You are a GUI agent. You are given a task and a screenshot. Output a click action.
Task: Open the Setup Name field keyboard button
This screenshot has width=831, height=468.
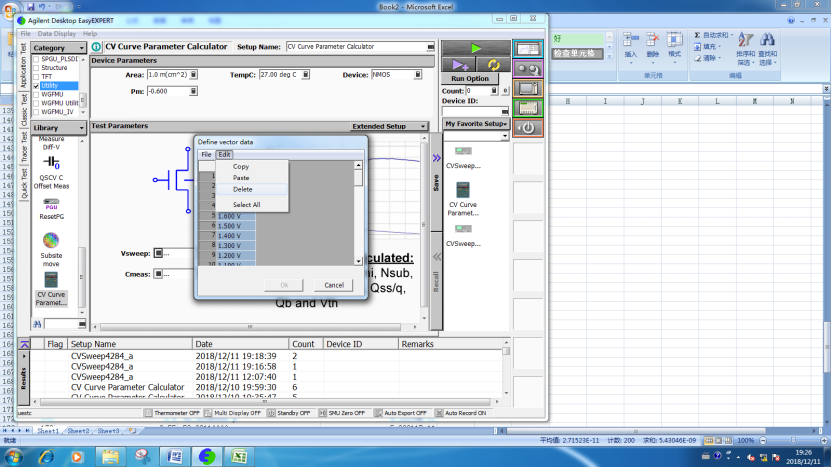(430, 47)
